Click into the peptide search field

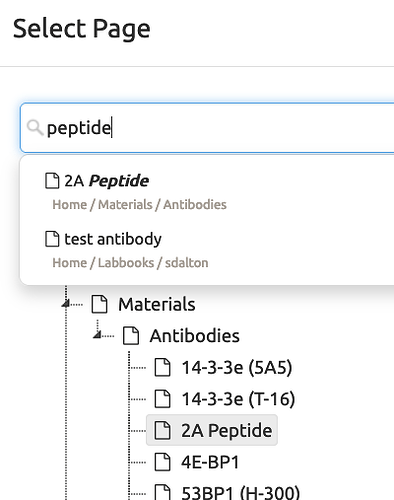207,128
